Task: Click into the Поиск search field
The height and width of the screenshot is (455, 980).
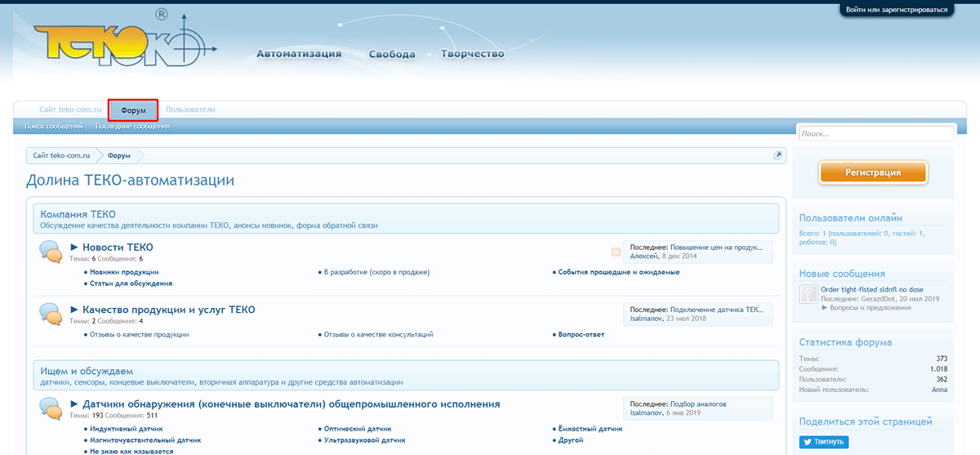Action: tap(875, 133)
